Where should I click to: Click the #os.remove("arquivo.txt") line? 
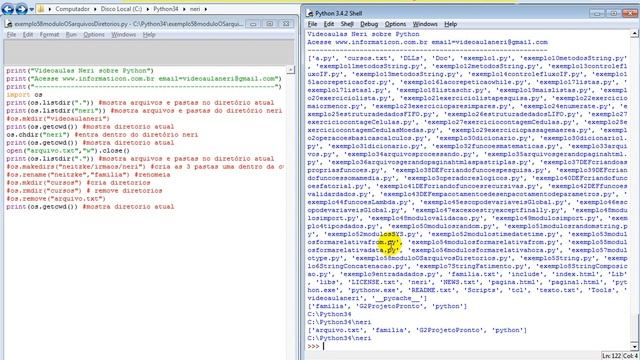(x=56, y=199)
